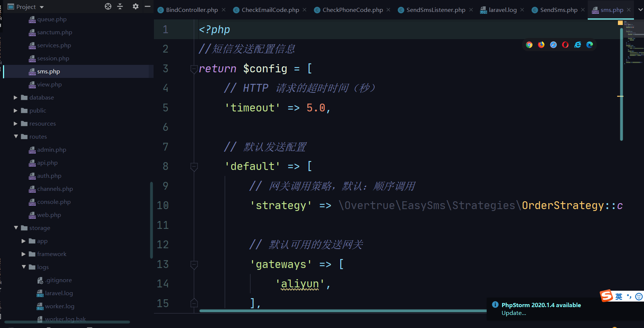Open in Opera browser icon
The width and height of the screenshot is (644, 328).
(565, 45)
